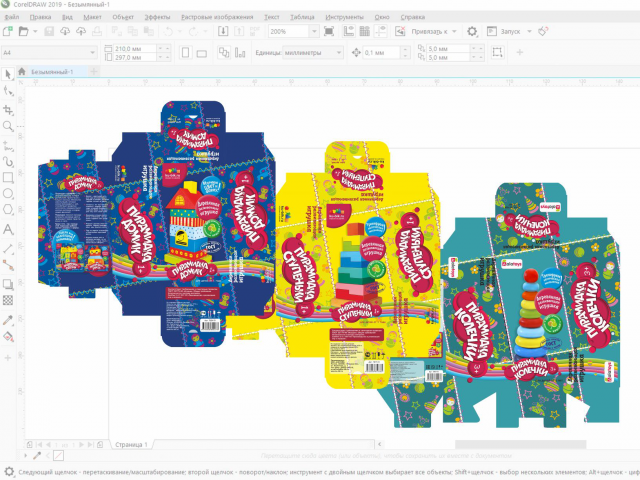Click the cloud download icon
This screenshot has width=640, height=480.
pos(65,31)
